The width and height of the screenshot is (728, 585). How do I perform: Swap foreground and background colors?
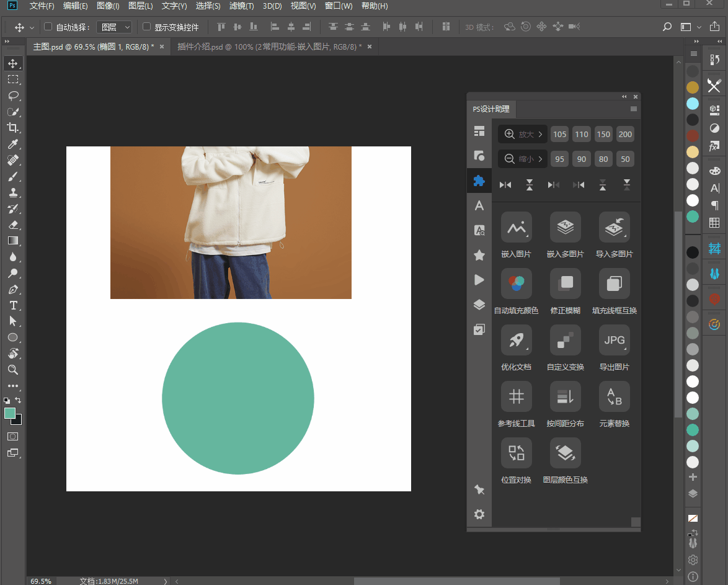(18, 400)
